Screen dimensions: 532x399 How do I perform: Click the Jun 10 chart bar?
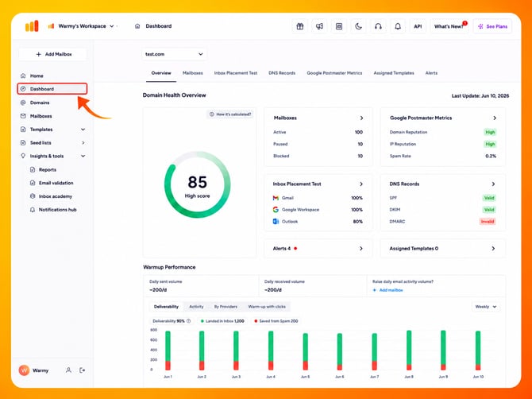point(478,351)
